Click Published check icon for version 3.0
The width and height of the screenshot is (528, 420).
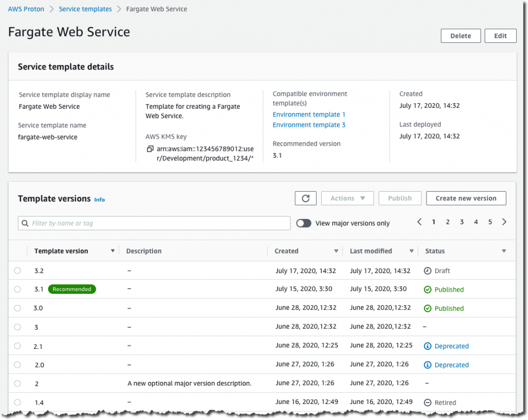tap(427, 308)
